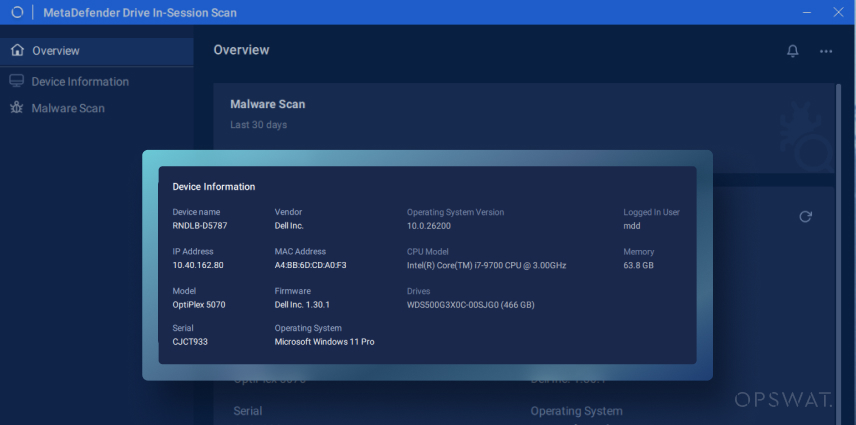856x425 pixels.
Task: Click the background Serial label below dialog
Action: click(x=248, y=411)
